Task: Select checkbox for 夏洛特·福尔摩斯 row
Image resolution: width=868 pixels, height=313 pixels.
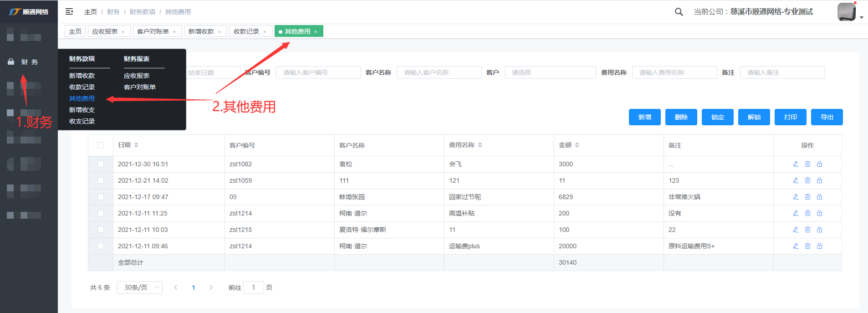Action: click(x=101, y=230)
